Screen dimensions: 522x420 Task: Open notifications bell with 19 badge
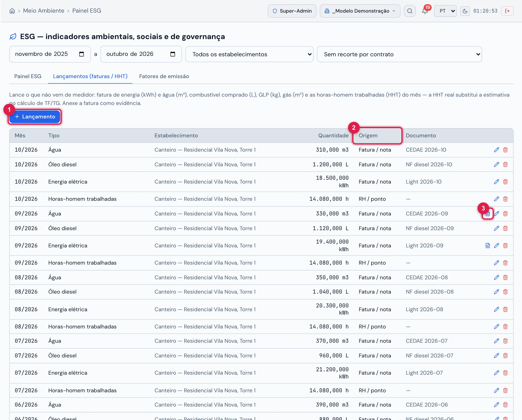click(x=425, y=11)
